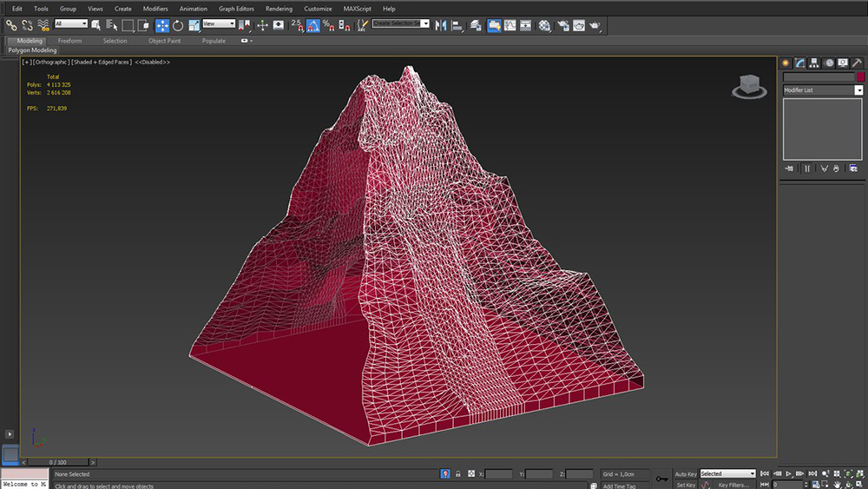Open the selection filter 'All' dropdown
Viewport: 868px width, 489px height.
(x=71, y=24)
